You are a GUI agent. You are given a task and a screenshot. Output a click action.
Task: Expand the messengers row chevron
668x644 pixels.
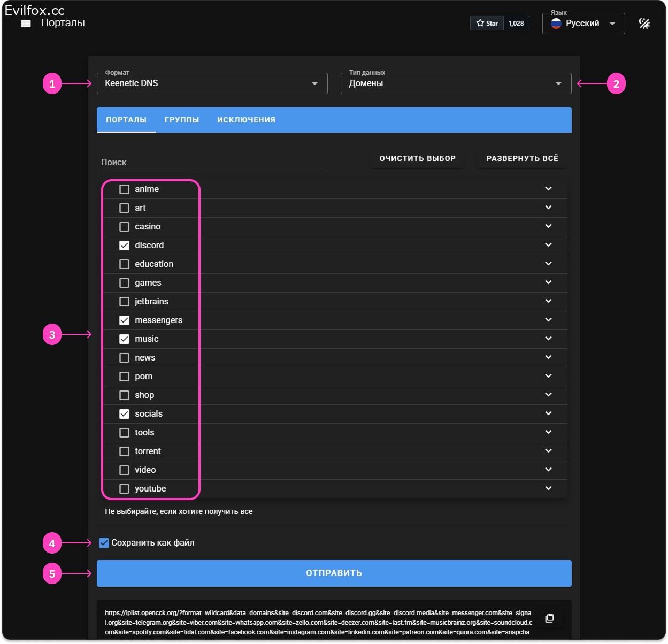548,320
